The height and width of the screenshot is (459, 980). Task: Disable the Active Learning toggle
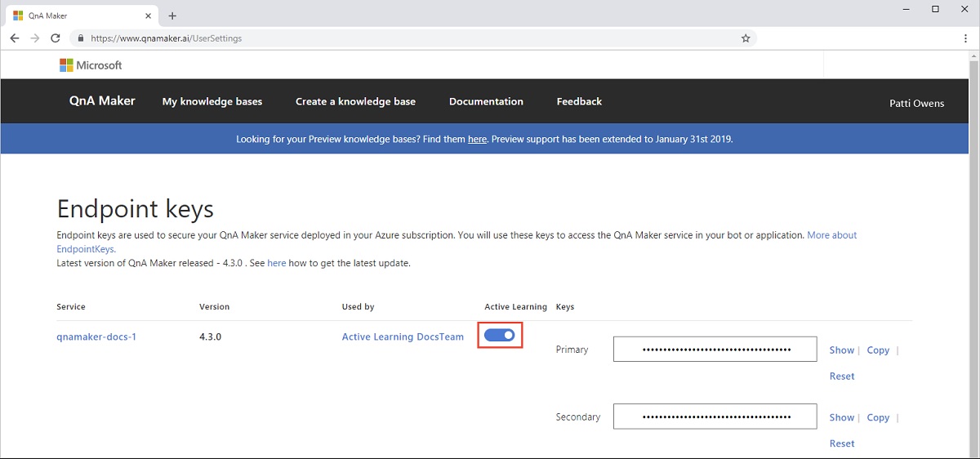point(500,335)
